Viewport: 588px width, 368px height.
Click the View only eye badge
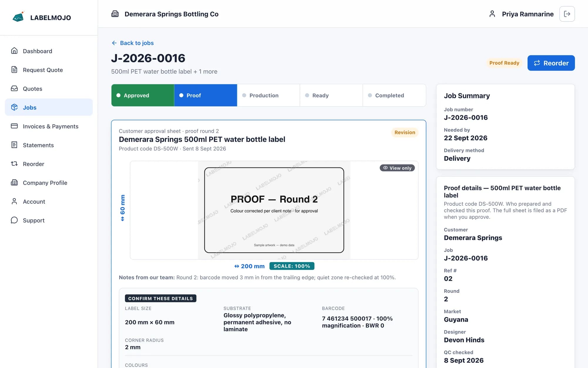click(x=397, y=168)
